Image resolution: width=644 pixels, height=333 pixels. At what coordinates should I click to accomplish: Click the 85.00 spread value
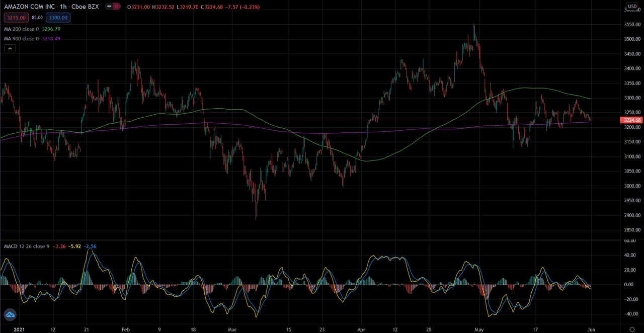click(x=37, y=18)
